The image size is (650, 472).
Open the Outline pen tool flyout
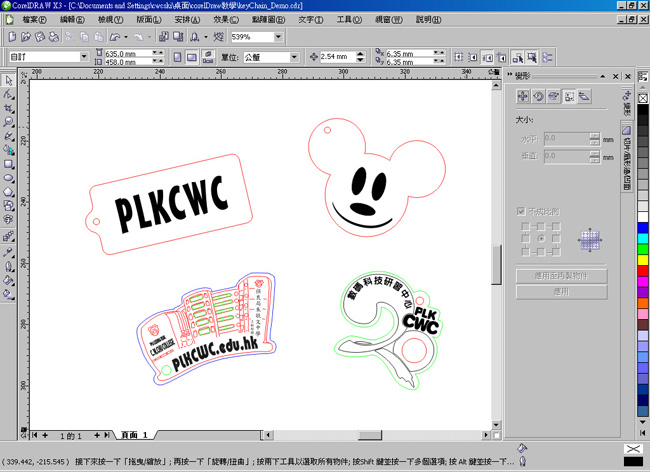[8, 266]
